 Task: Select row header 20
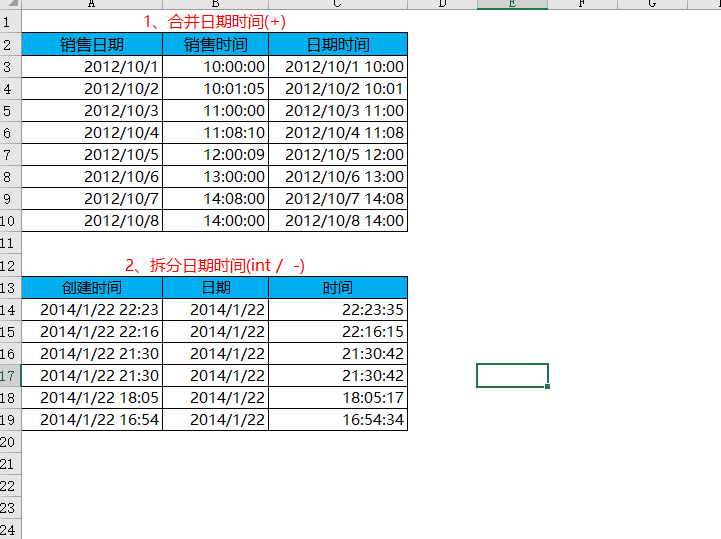click(x=10, y=442)
